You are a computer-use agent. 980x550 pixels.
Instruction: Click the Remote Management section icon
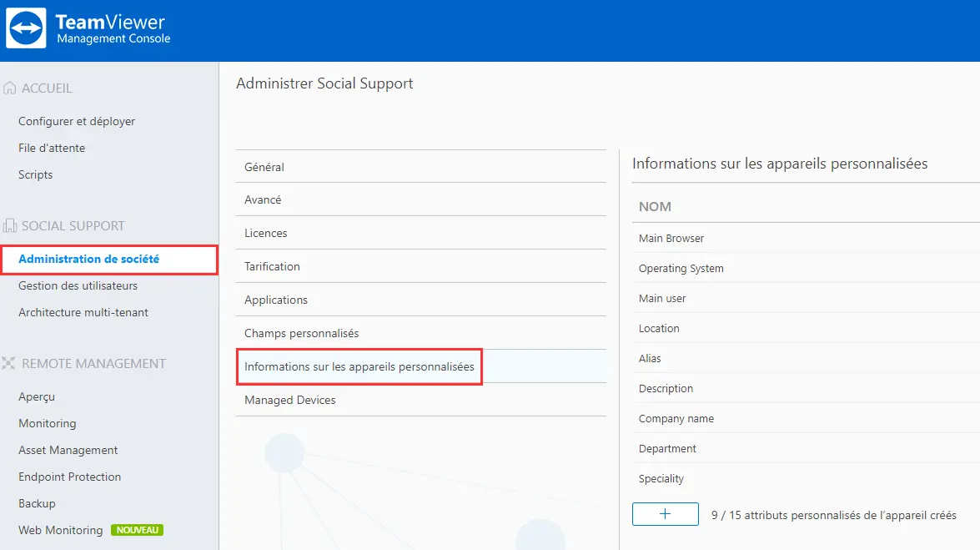click(8, 364)
